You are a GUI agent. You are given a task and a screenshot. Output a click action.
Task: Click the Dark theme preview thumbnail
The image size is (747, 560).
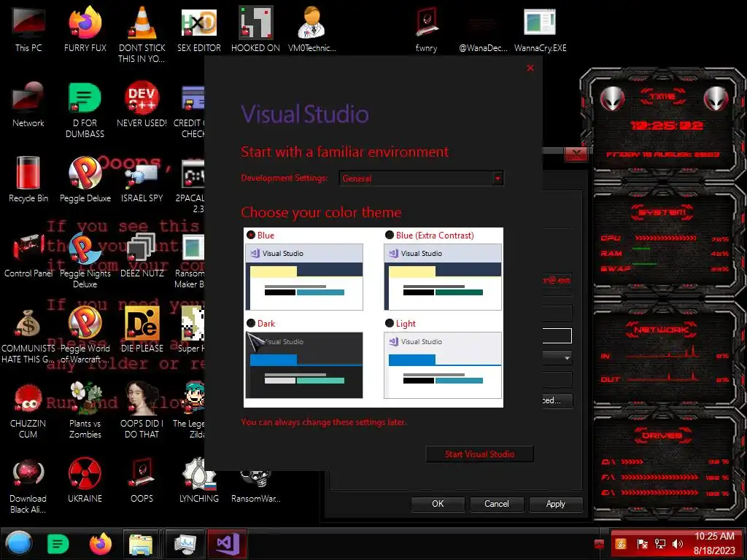pos(304,365)
